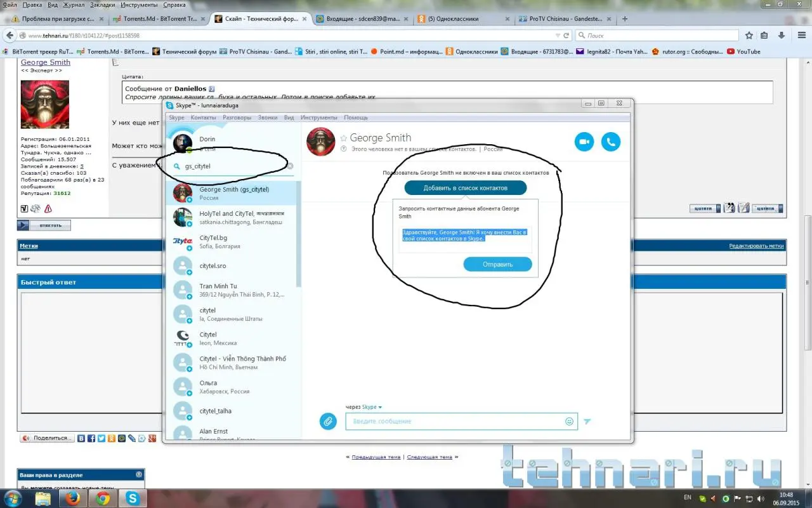
Task: Open the Firefox 'Закладки' menu
Action: (x=103, y=4)
